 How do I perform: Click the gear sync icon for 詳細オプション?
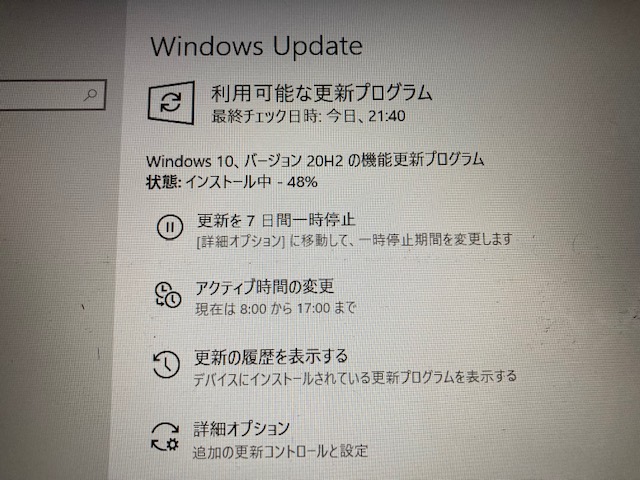165,437
